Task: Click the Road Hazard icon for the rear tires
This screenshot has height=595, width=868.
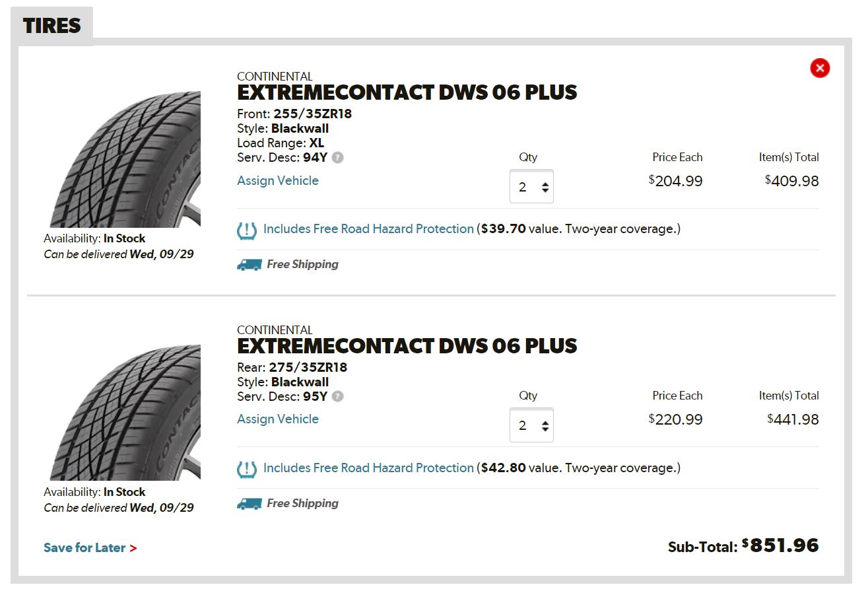Action: point(247,470)
